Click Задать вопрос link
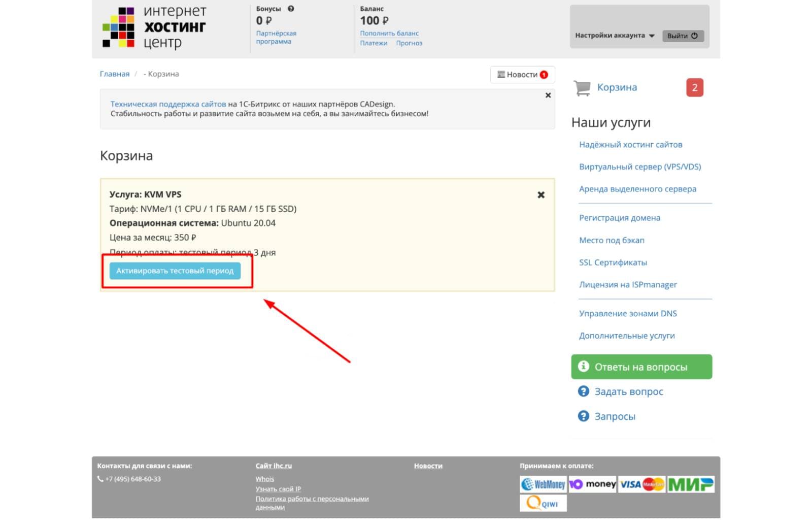Viewport: 812px width, 529px height. point(629,391)
